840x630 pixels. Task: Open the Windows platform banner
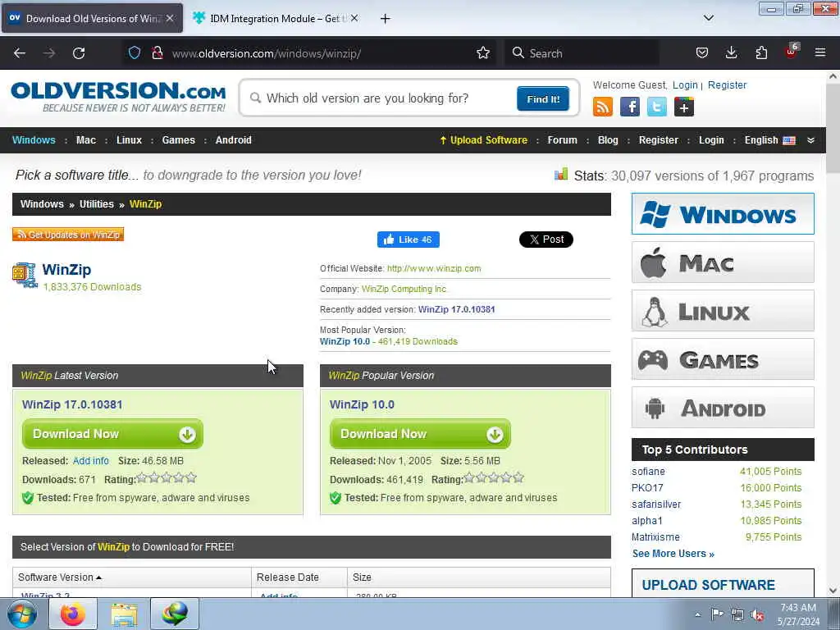(x=723, y=214)
